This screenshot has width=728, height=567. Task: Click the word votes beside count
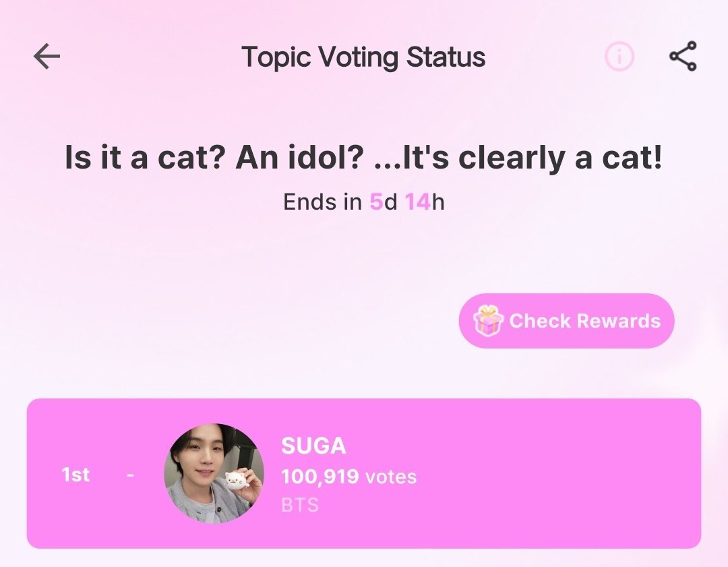(391, 477)
